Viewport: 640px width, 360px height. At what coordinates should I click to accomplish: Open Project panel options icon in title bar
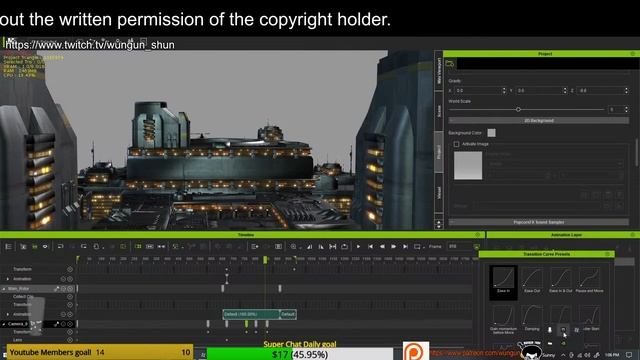(633, 53)
